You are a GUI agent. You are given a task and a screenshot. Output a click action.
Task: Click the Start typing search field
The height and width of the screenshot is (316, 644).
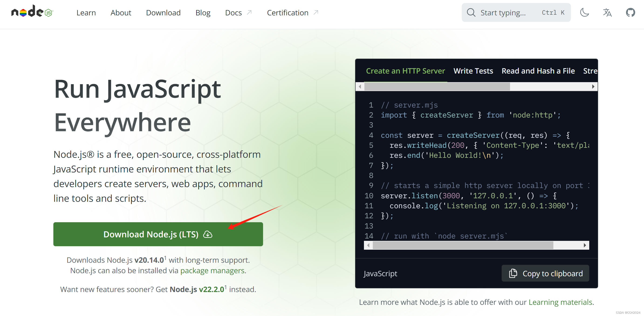pos(516,13)
